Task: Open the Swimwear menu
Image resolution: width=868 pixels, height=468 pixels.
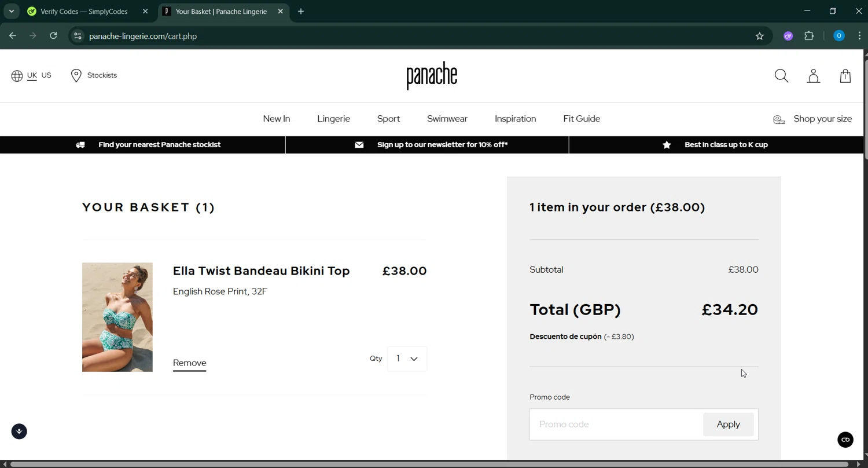Action: (447, 119)
